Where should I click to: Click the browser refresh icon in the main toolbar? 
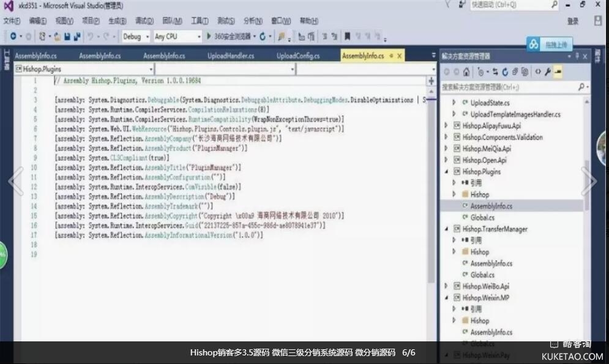tap(263, 37)
